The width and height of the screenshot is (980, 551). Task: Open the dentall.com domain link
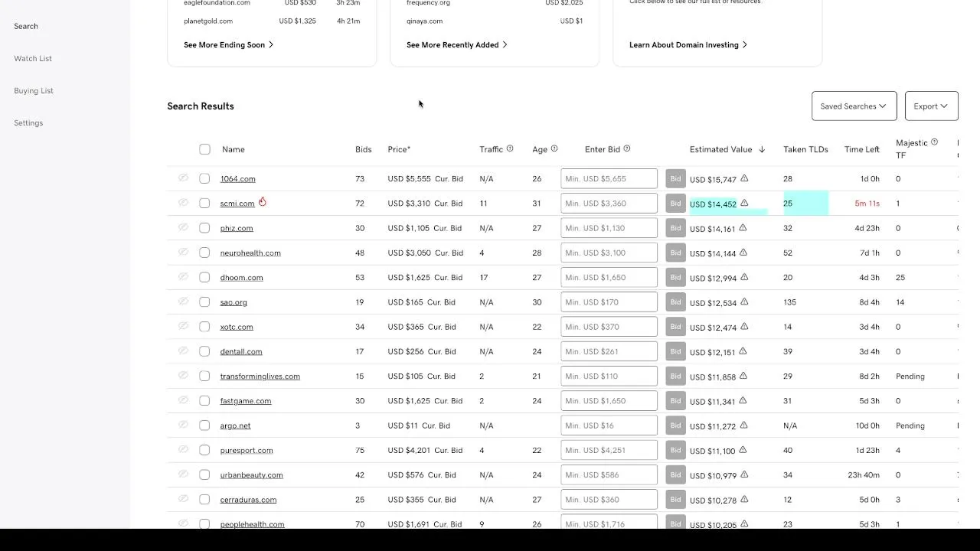pos(241,351)
